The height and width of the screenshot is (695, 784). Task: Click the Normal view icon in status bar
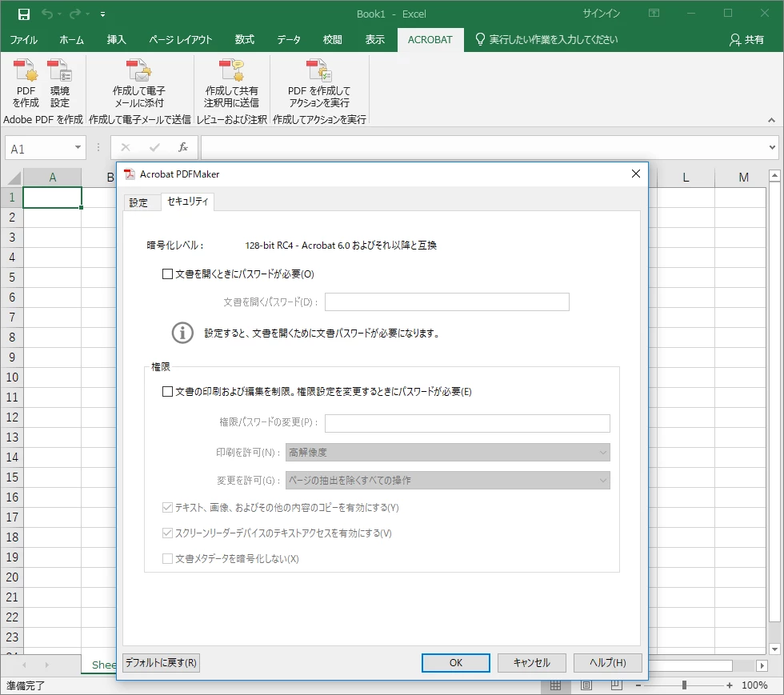point(555,685)
